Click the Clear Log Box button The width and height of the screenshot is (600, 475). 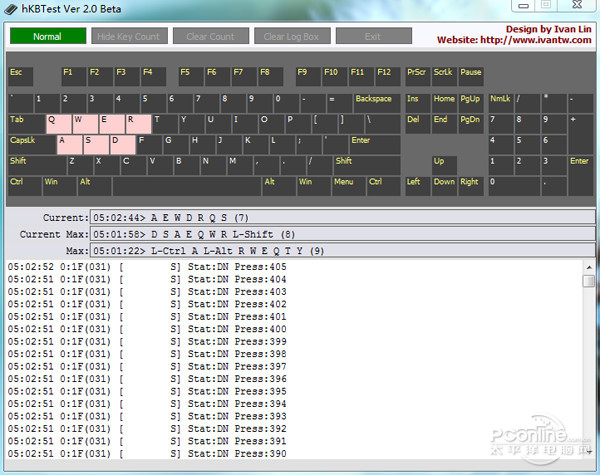[291, 37]
